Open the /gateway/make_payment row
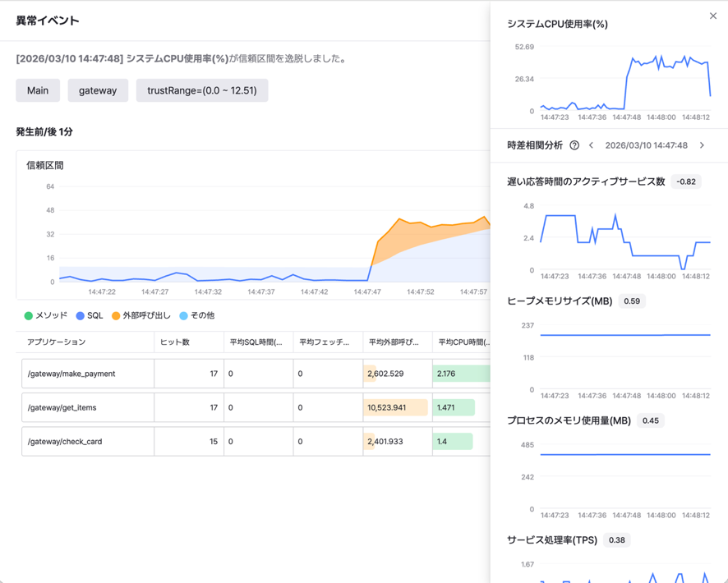The height and width of the screenshot is (583, 728). (71, 374)
